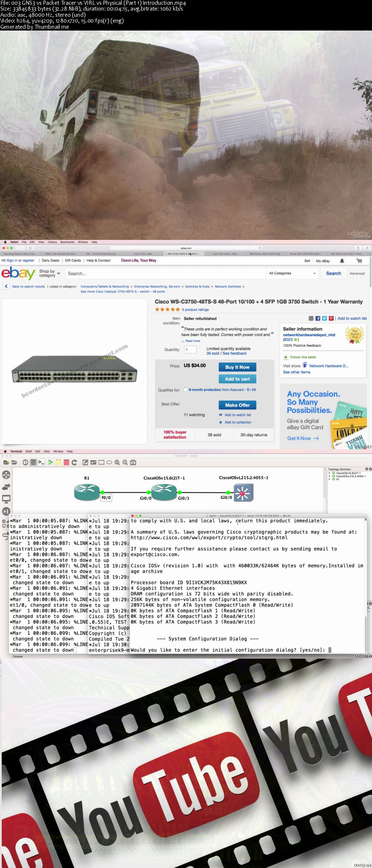
Task: Click eBay Search button
Action: pos(333,273)
